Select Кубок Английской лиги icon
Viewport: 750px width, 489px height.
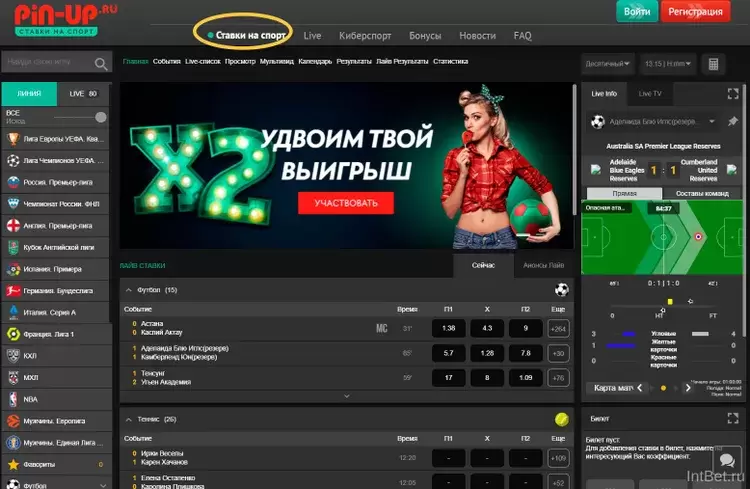pos(13,247)
